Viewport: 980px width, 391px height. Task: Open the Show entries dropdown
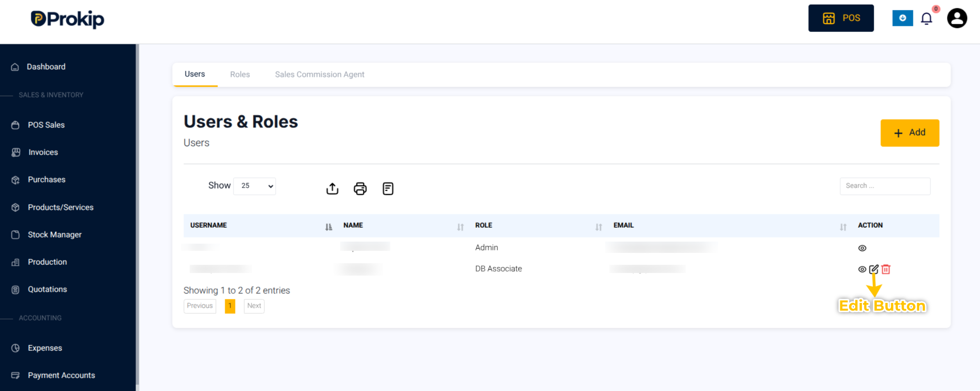click(x=255, y=186)
